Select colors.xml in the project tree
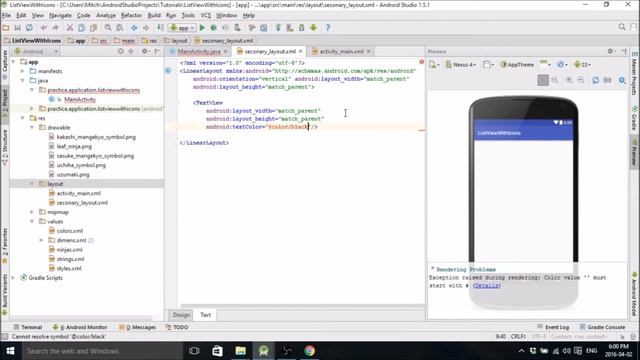 pos(66,231)
